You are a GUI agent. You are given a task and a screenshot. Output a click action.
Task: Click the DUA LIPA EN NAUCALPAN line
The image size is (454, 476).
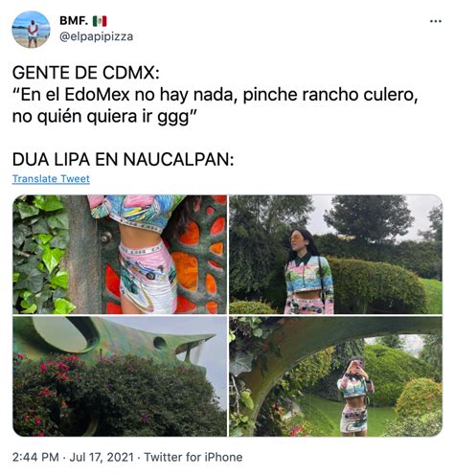[x=123, y=159]
